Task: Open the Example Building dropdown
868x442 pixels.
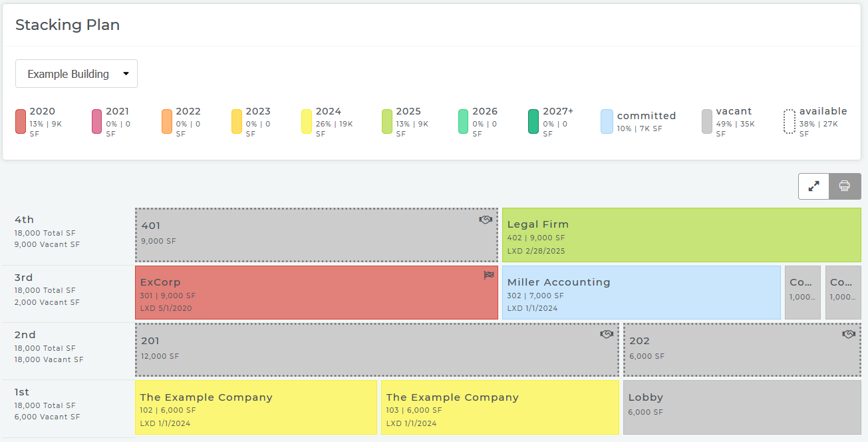Action: click(x=76, y=74)
